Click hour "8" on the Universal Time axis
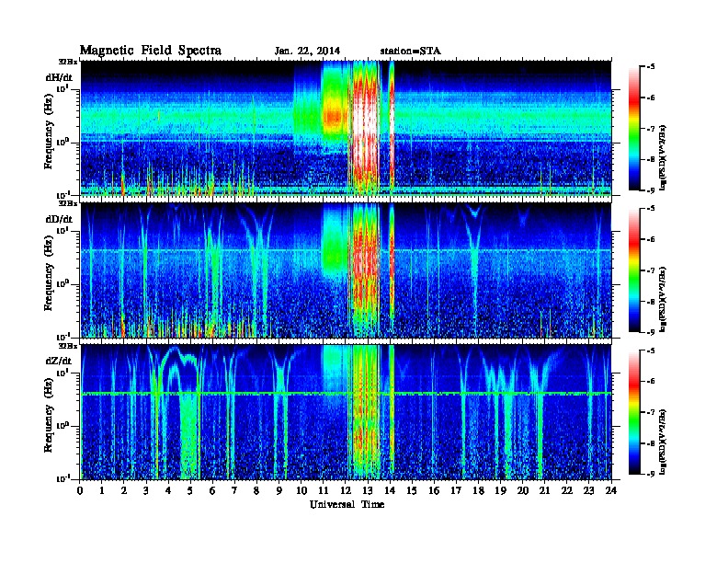This screenshot has height=563, width=728. point(256,490)
